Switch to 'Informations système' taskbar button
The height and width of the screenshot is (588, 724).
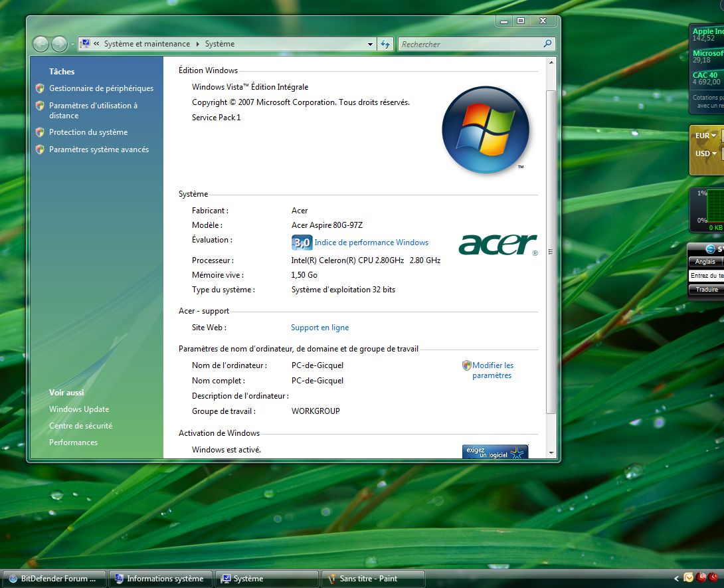tap(160, 578)
